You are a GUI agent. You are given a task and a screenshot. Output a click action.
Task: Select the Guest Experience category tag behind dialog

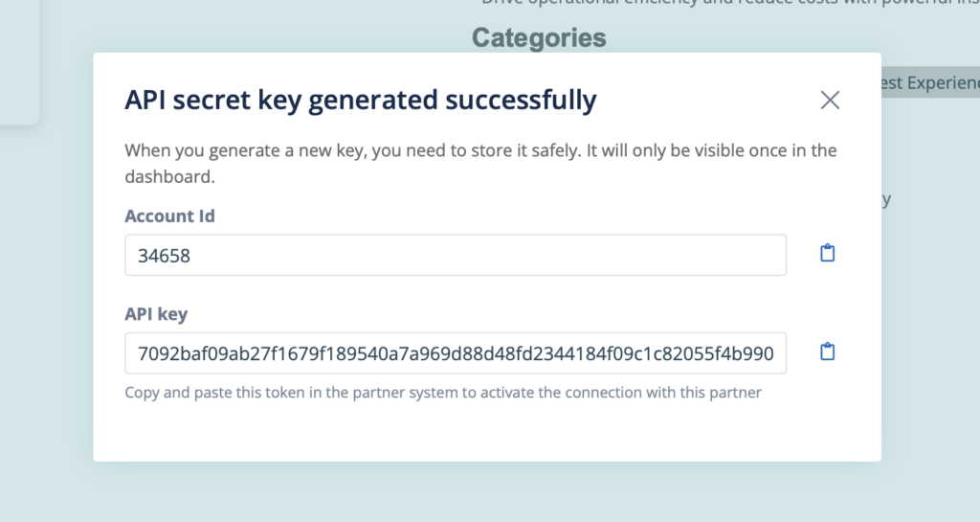[x=930, y=82]
